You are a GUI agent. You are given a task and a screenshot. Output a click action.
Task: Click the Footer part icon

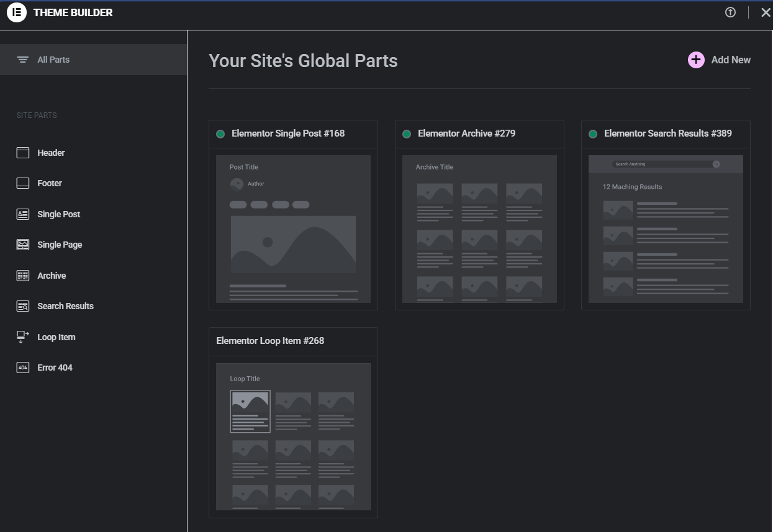(23, 183)
